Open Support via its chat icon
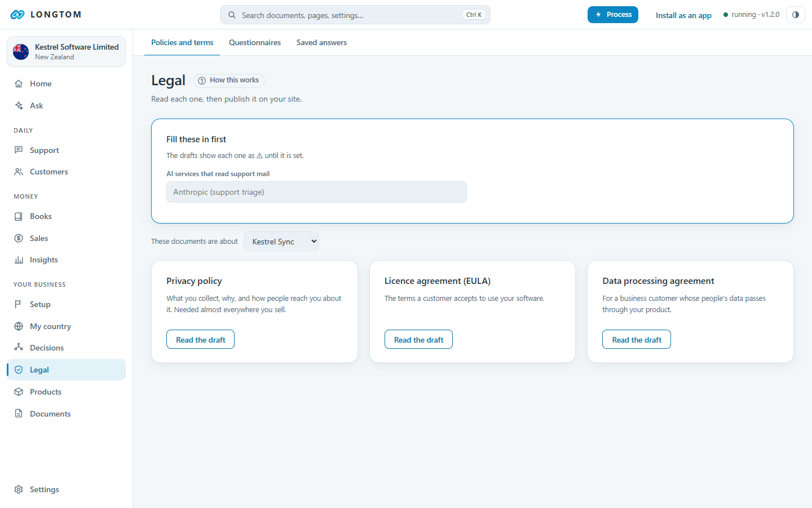Viewport: 812px width, 508px height. coord(19,150)
